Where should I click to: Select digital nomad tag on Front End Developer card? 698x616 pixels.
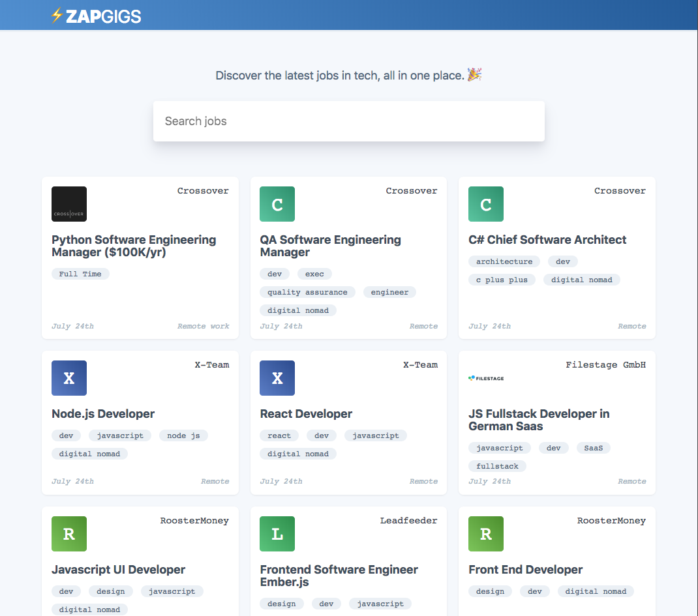596,591
